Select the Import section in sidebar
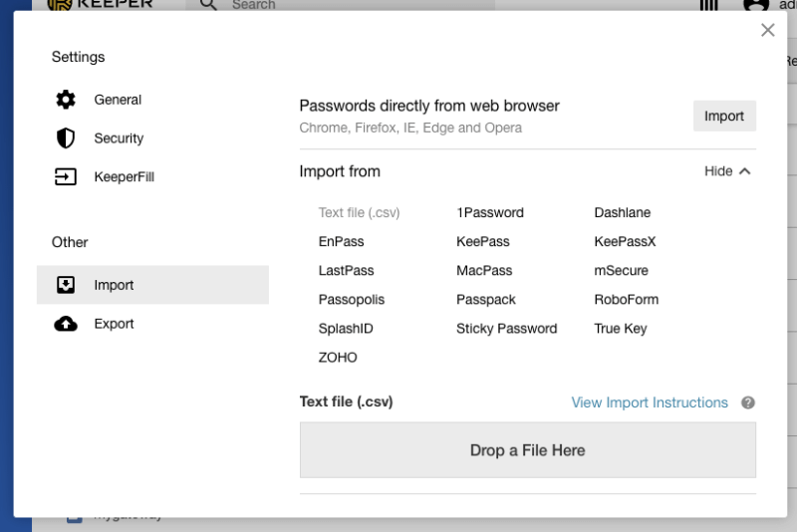Image resolution: width=797 pixels, height=532 pixels. [152, 285]
